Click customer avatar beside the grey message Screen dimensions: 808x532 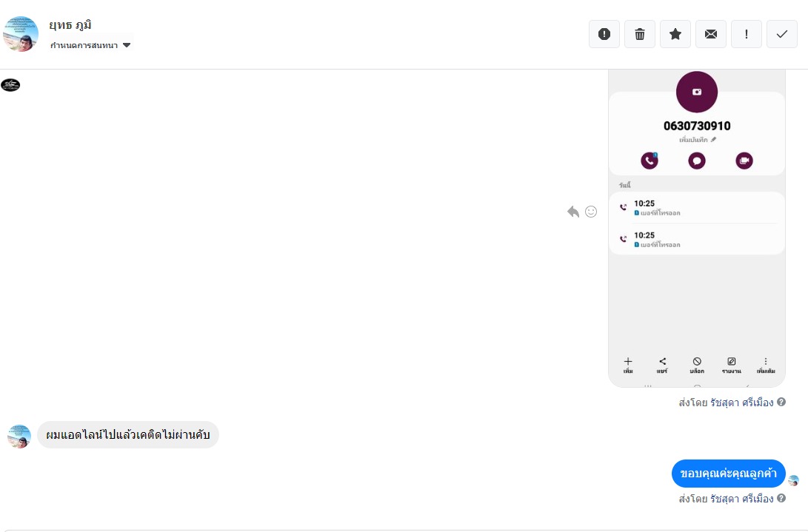coord(19,437)
